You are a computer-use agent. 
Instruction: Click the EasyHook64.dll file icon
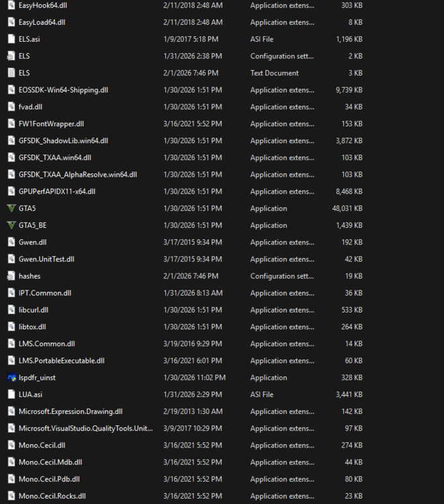click(x=11, y=5)
